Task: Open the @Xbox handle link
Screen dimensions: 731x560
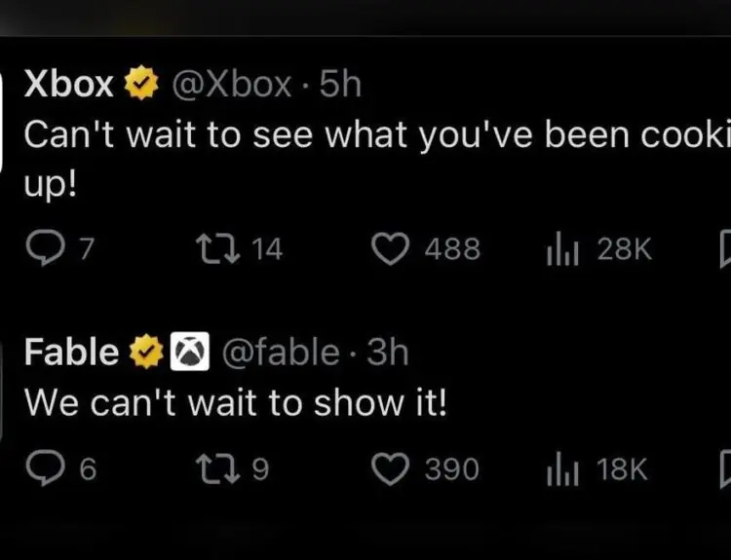Action: point(232,86)
